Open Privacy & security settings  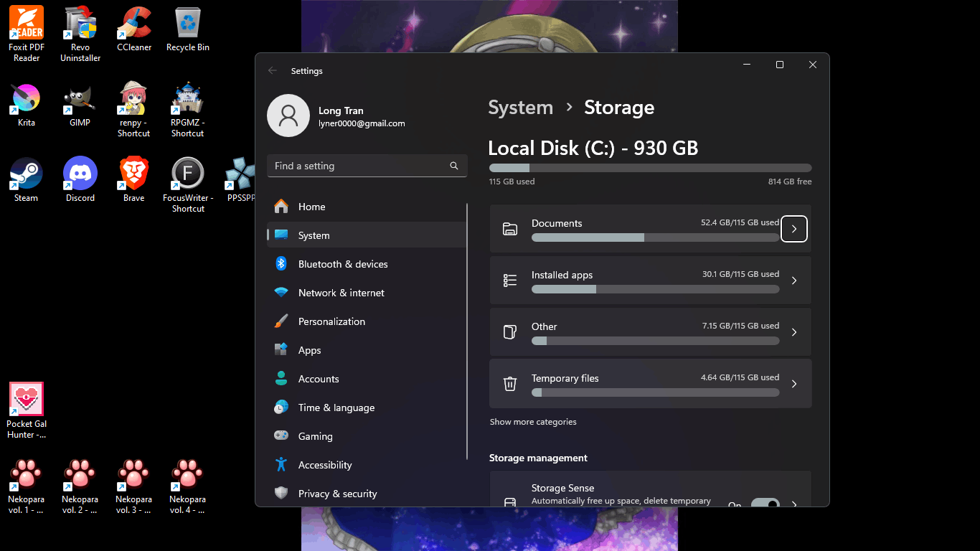367,494
